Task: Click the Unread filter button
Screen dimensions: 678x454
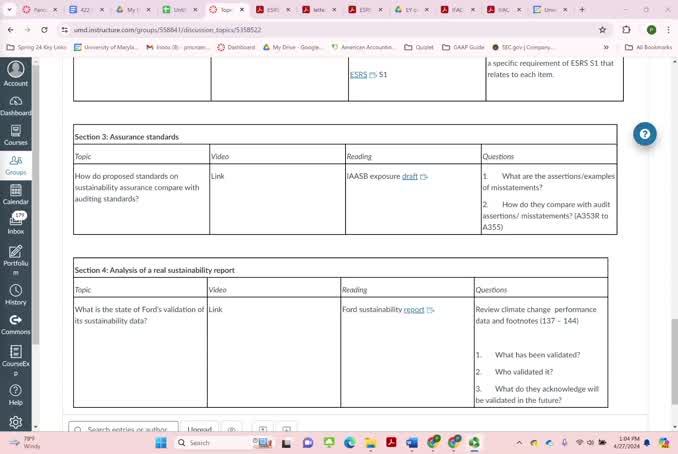Action: [200, 429]
